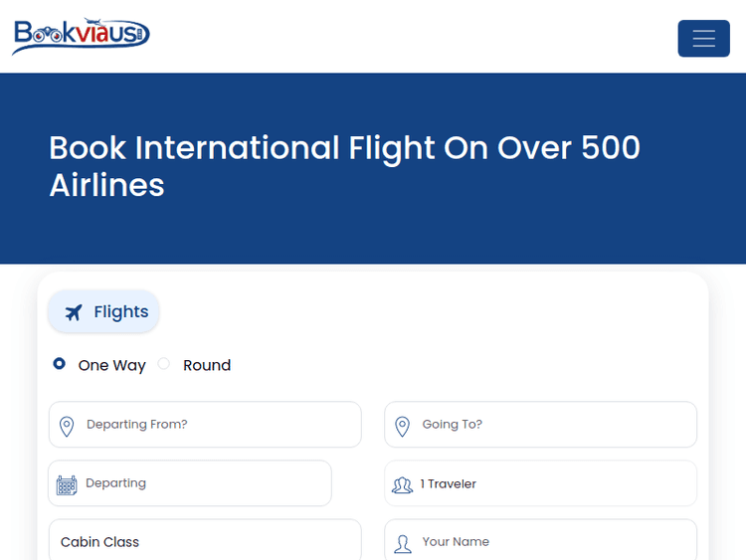Click the travelers group icon
The image size is (746, 560).
403,485
